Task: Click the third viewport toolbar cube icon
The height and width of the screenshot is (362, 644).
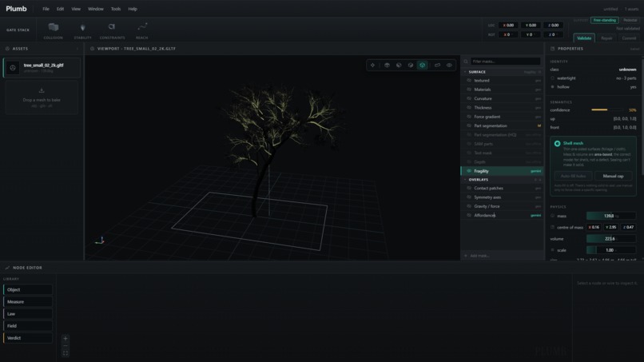Action: 399,65
